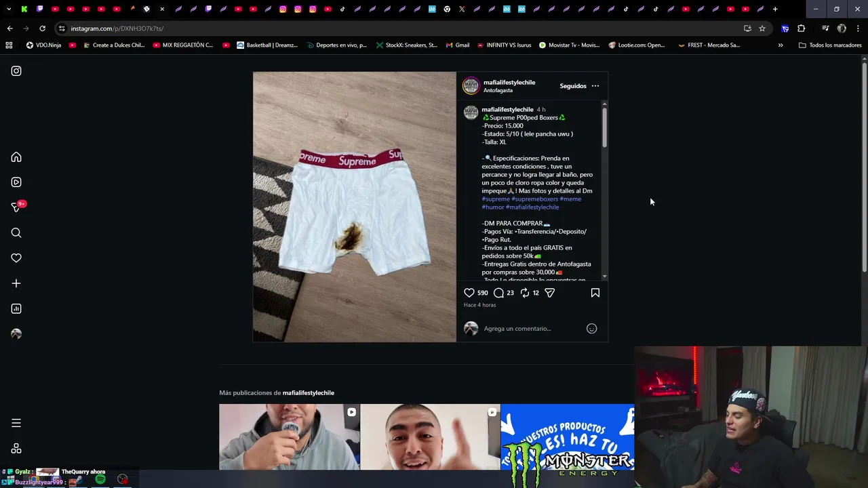Open MIX REGGAETÓN bookmark
This screenshot has width=868, height=488.
point(183,45)
